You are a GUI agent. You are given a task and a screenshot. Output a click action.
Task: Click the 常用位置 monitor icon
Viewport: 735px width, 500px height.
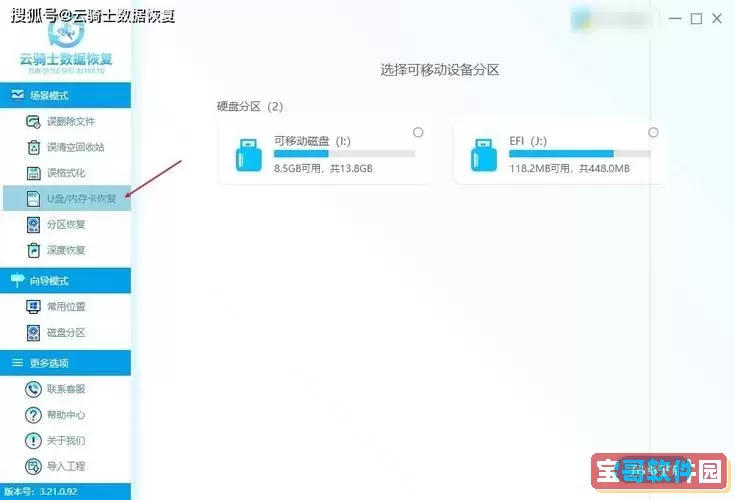coord(33,307)
